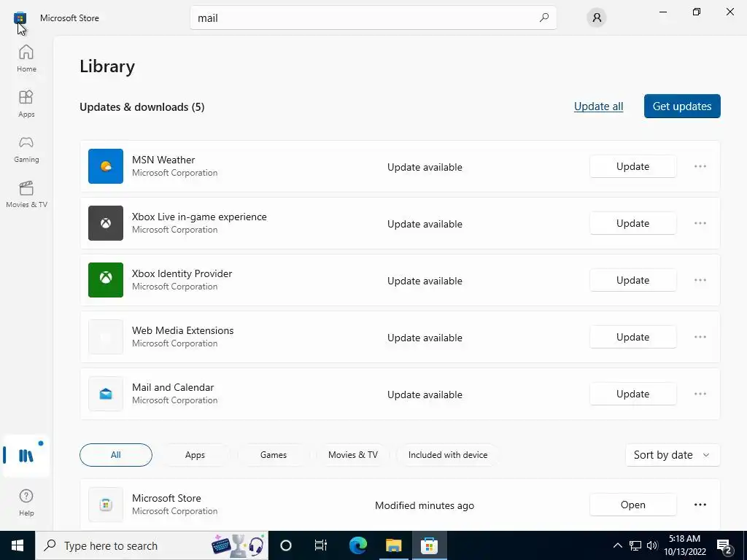Select the Apps filter tab
The width and height of the screenshot is (747, 560).
(195, 455)
